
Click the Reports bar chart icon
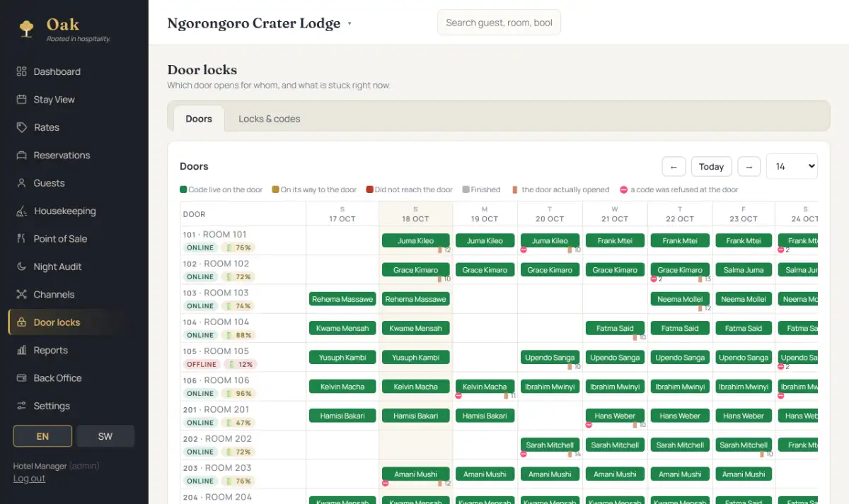click(21, 350)
